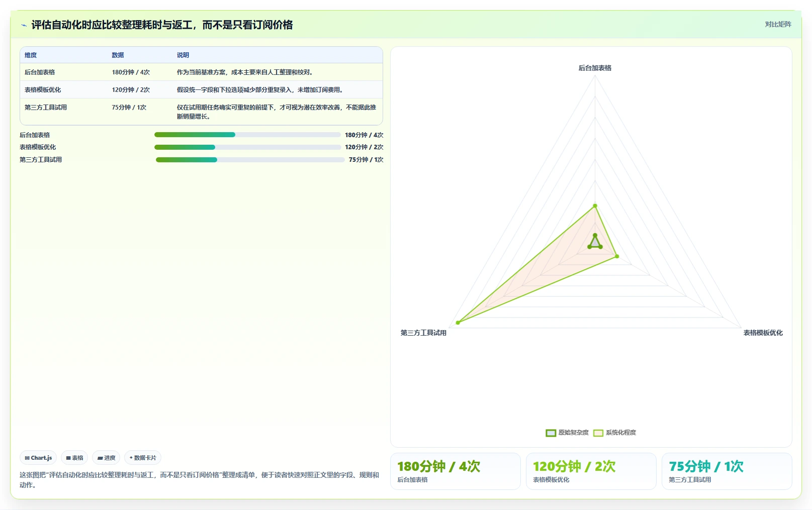Select the 表格 tag chip
The height and width of the screenshot is (510, 812).
74,458
